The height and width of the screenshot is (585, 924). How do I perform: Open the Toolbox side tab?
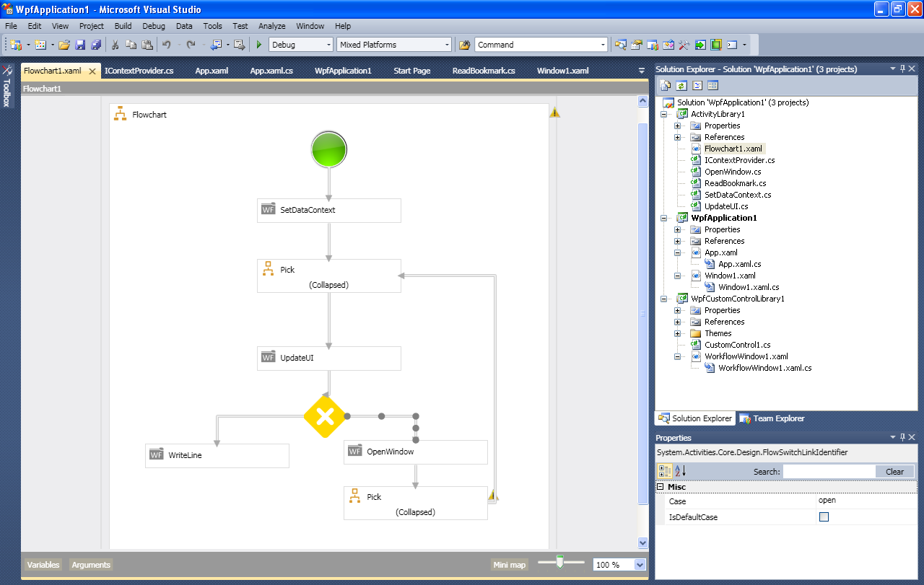pyautogui.click(x=6, y=87)
